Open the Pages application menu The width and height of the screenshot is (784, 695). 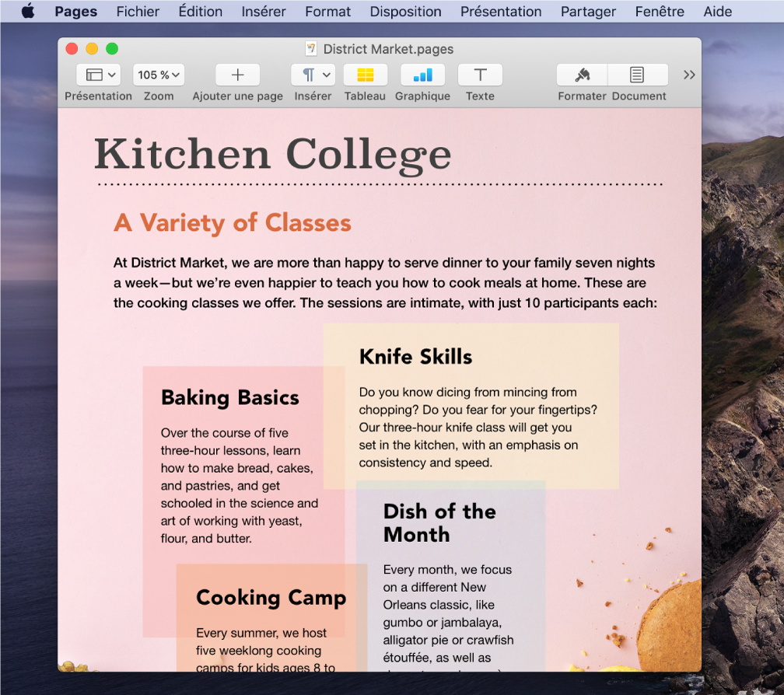pyautogui.click(x=76, y=11)
